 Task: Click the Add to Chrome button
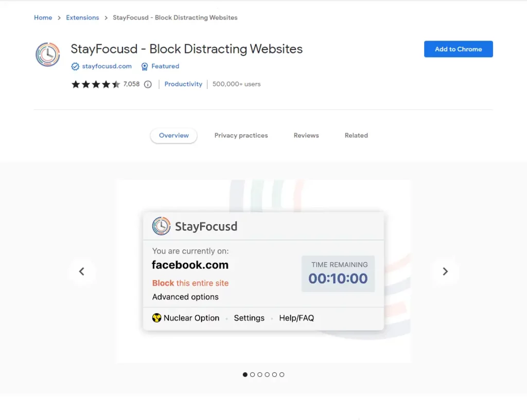(x=459, y=49)
